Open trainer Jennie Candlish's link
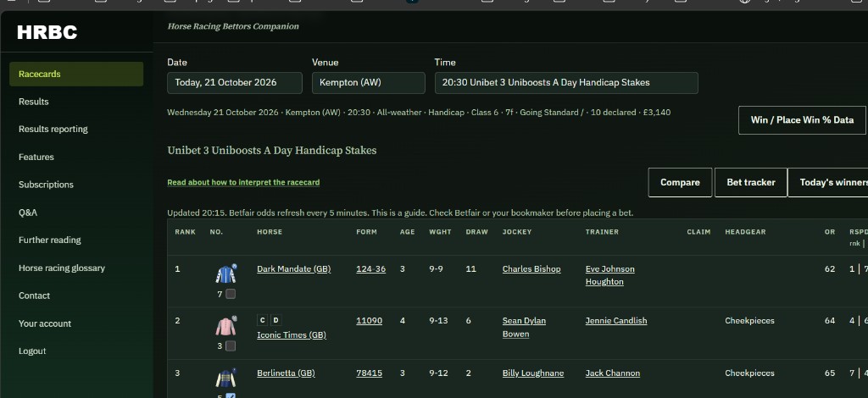The width and height of the screenshot is (868, 398). (616, 321)
